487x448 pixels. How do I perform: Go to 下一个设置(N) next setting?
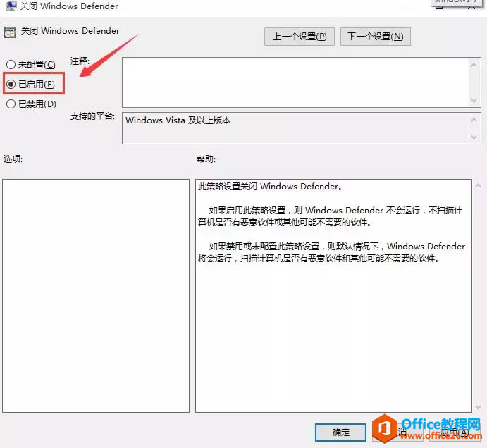(x=376, y=37)
